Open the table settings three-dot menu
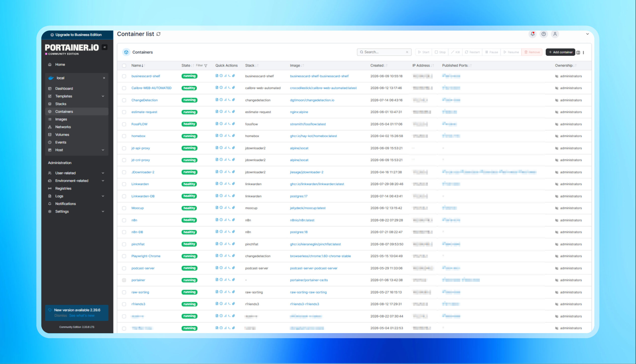Image resolution: width=636 pixels, height=364 pixels. 584,52
